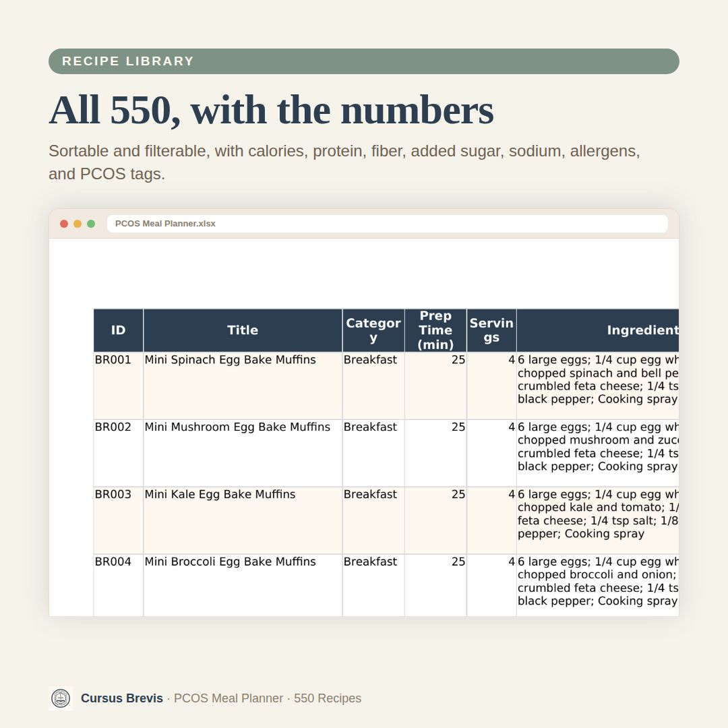The height and width of the screenshot is (728, 728).
Task: Click the Title column header
Action: point(243,330)
